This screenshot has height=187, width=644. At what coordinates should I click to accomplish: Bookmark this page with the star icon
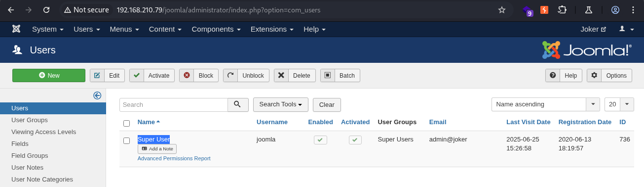pos(502,10)
